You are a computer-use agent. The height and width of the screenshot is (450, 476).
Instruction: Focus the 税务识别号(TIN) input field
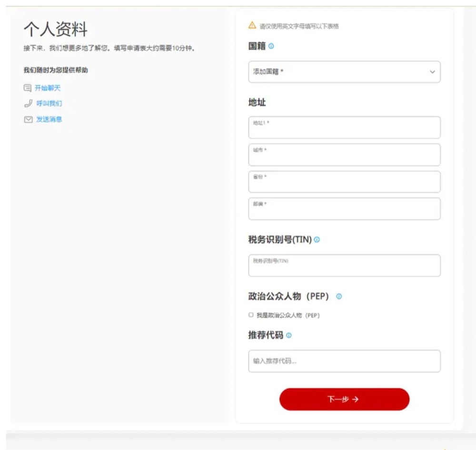point(344,265)
